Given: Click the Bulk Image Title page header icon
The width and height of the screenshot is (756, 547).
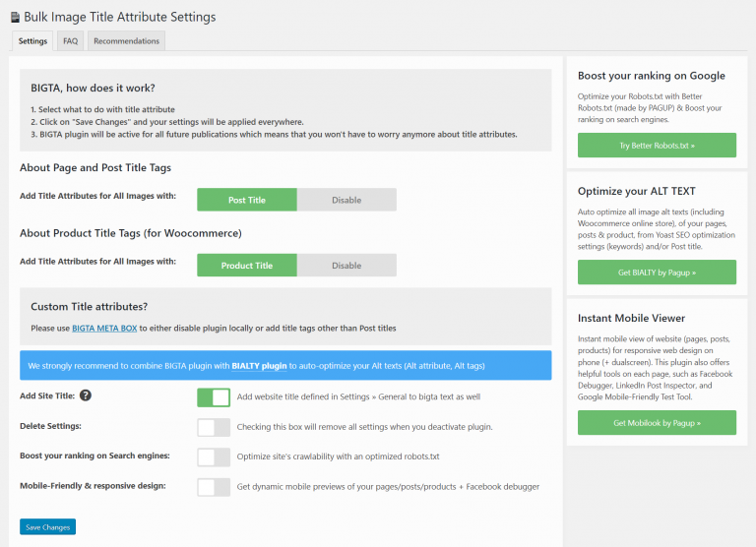Looking at the screenshot, I should (15, 17).
